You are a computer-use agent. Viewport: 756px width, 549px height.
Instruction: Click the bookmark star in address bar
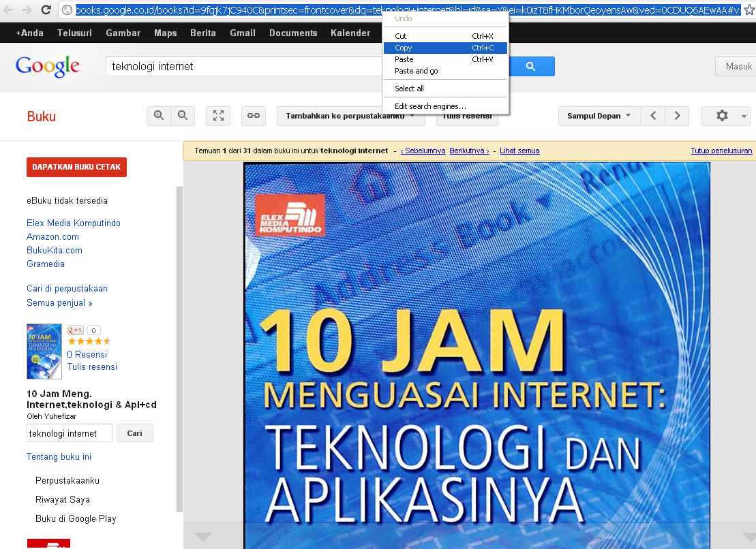click(x=749, y=10)
